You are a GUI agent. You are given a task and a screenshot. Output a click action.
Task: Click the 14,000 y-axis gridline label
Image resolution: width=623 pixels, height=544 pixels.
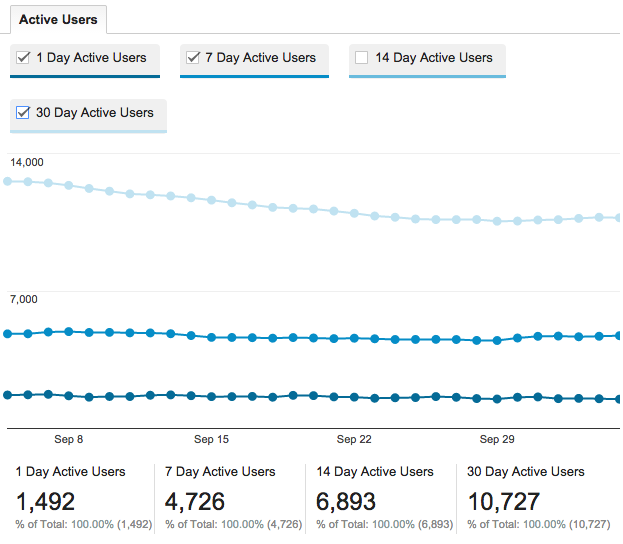(27, 162)
